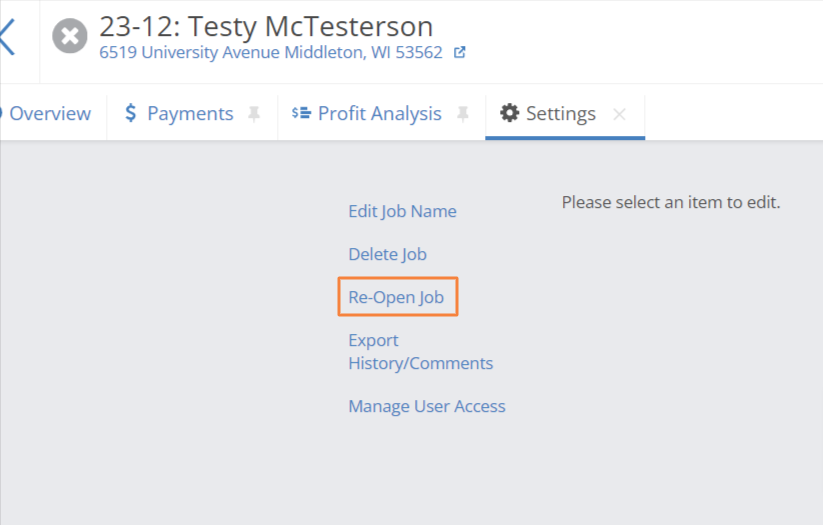Open the Profit Analysis tab
823x525 pixels.
(379, 113)
